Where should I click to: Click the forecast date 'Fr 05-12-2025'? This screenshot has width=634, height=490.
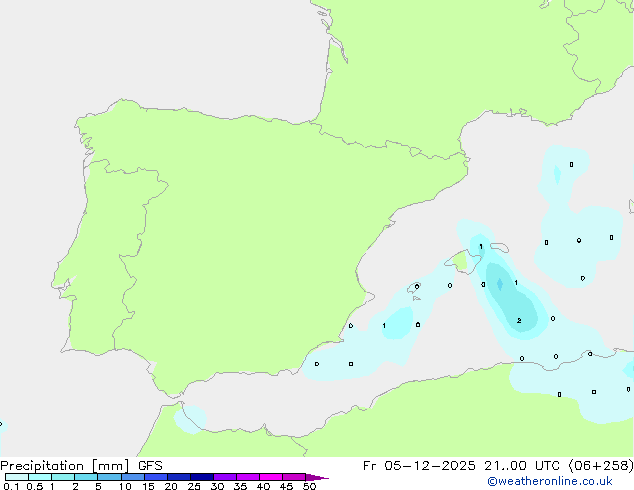[419, 466]
